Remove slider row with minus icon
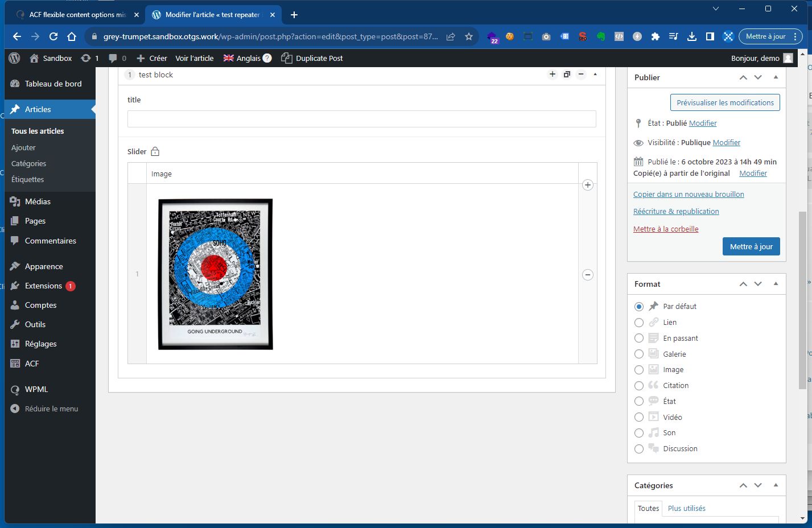 click(x=588, y=275)
